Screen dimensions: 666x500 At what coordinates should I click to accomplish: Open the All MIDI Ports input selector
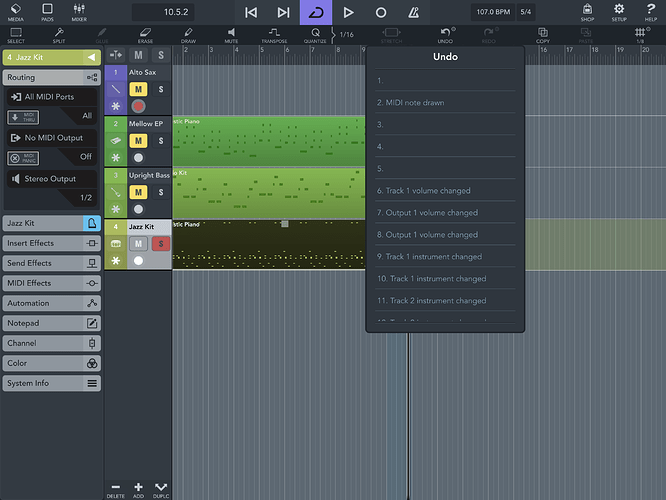(51, 96)
